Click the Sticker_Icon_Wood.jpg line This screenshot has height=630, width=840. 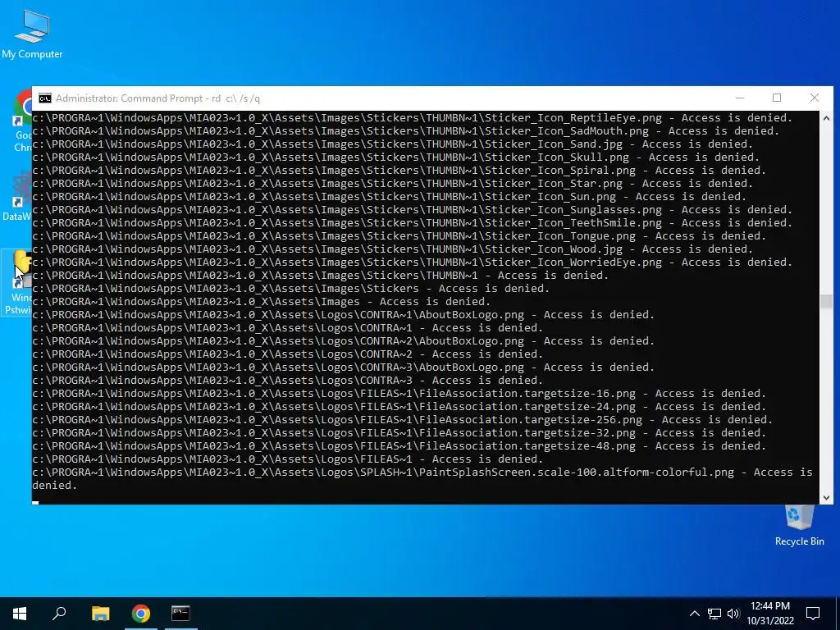tap(393, 249)
